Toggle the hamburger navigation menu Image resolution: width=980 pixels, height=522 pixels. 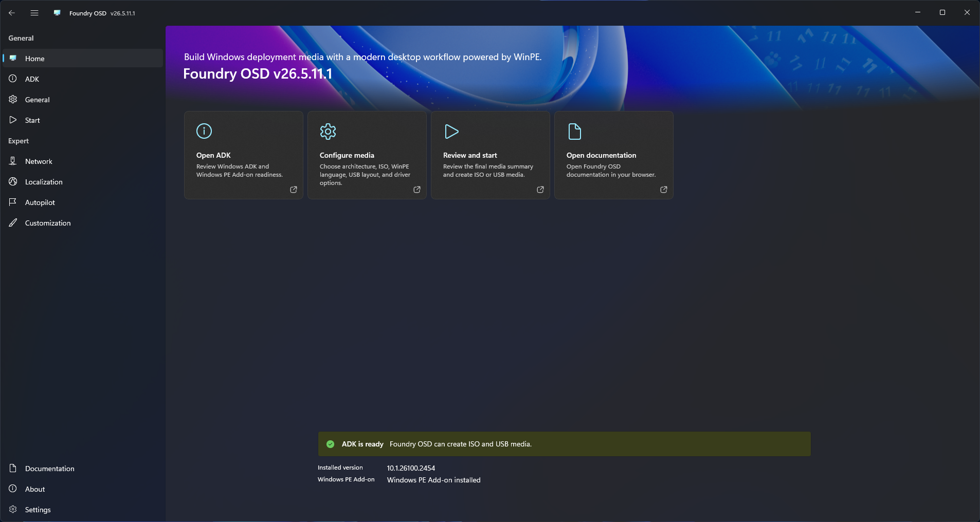click(34, 13)
